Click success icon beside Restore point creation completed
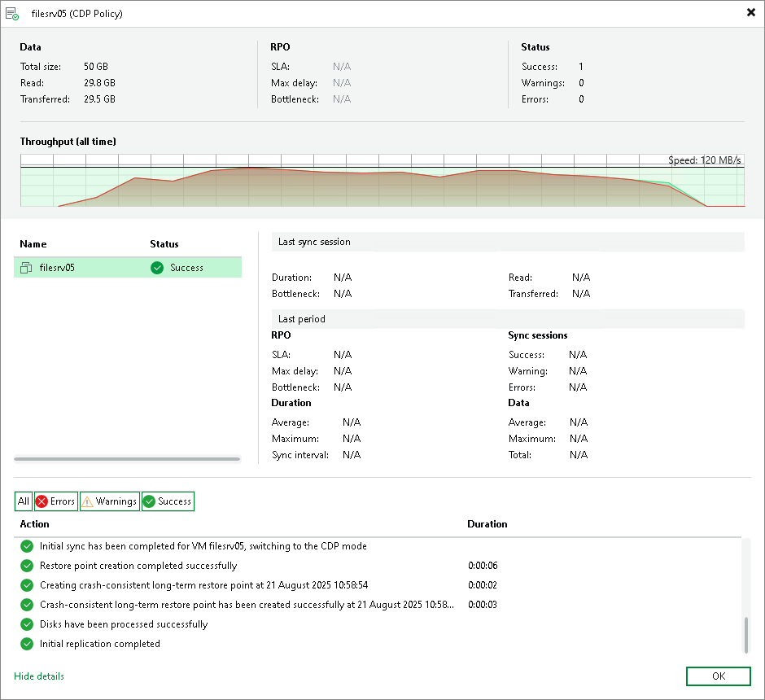The image size is (765, 700). point(27,566)
